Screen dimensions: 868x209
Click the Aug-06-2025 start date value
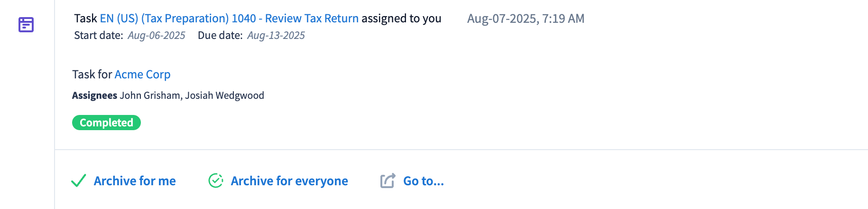tap(157, 36)
